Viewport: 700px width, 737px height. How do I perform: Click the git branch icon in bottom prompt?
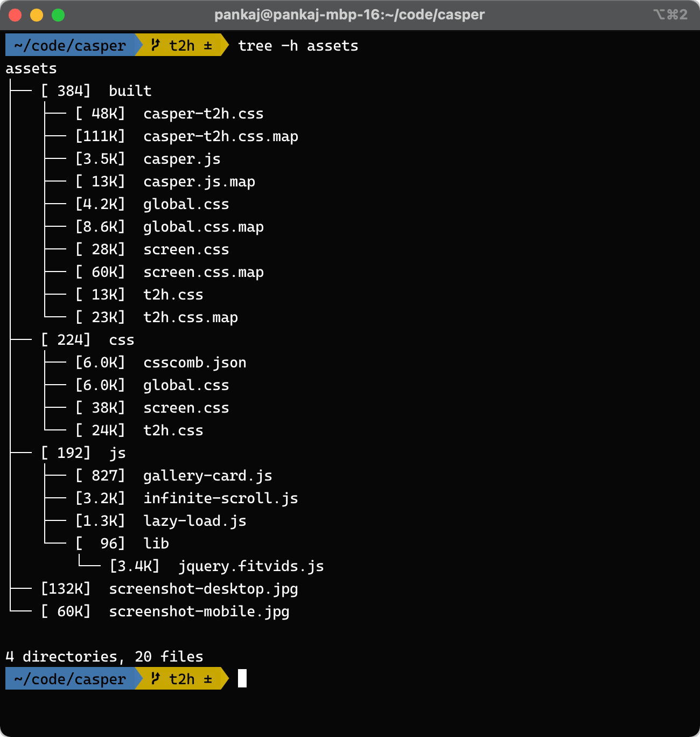156,679
